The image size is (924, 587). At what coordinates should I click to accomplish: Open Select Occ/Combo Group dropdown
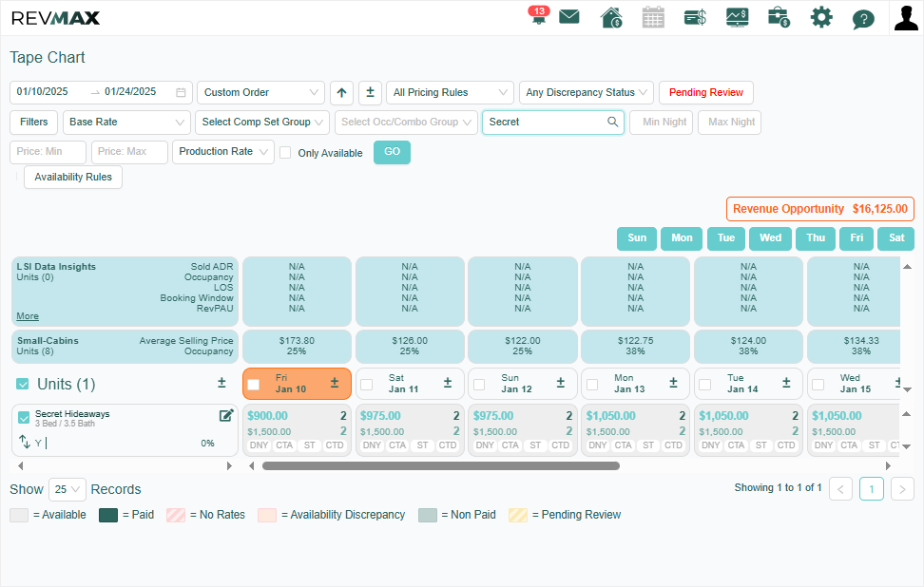click(406, 122)
